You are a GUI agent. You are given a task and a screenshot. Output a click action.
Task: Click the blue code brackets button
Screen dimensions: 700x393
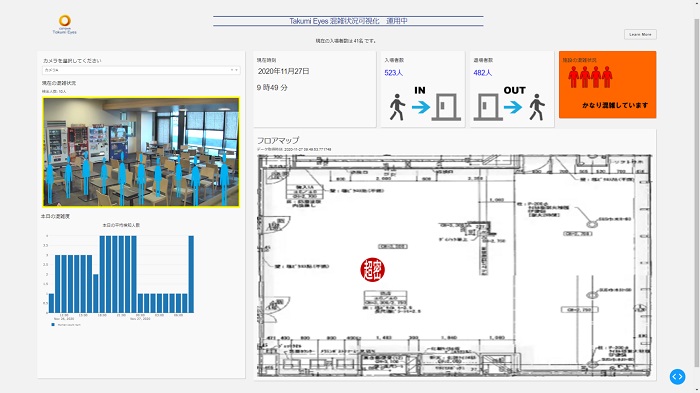tap(677, 376)
